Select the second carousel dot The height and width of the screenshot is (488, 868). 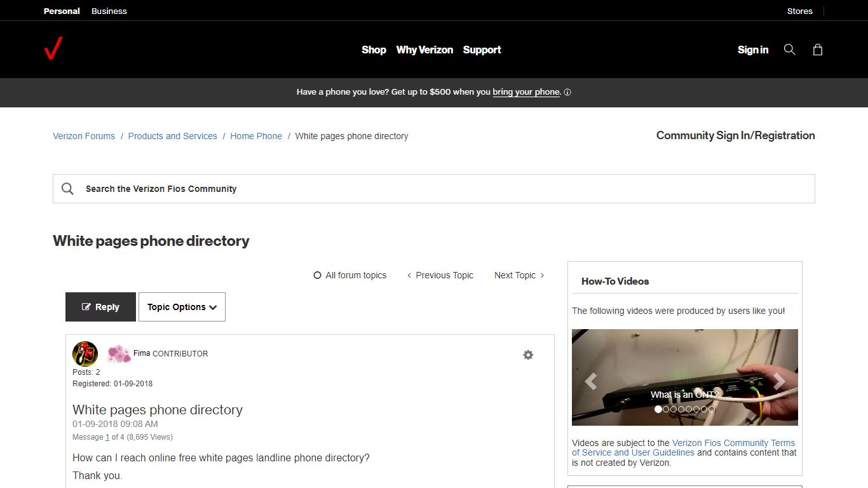tap(666, 409)
